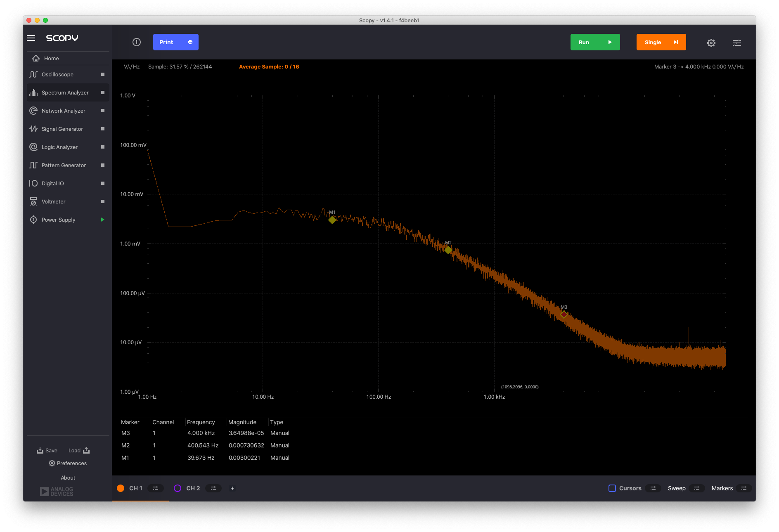The width and height of the screenshot is (779, 532).
Task: Click the Save download icon
Action: [40, 450]
